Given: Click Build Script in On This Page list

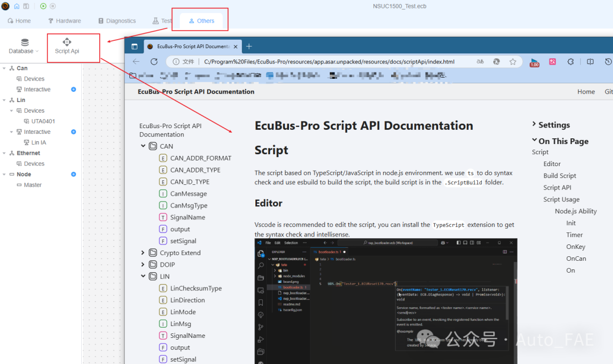Looking at the screenshot, I should coord(561,176).
